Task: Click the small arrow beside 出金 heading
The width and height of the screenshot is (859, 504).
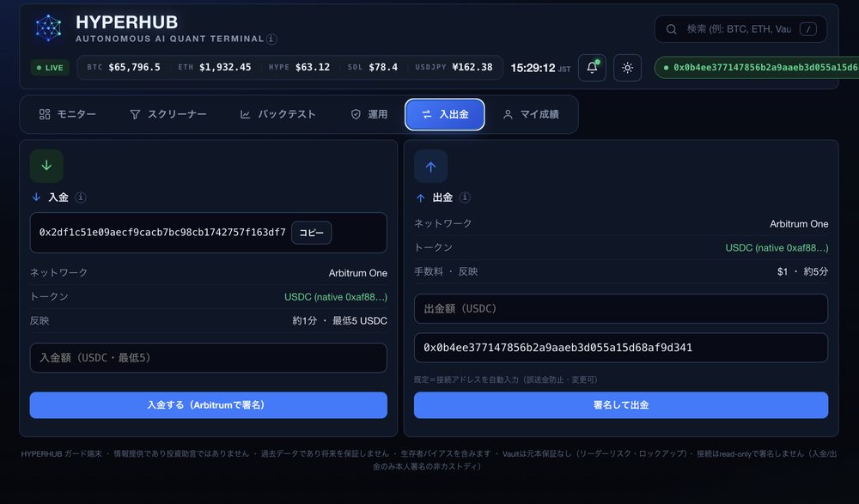Action: point(420,197)
